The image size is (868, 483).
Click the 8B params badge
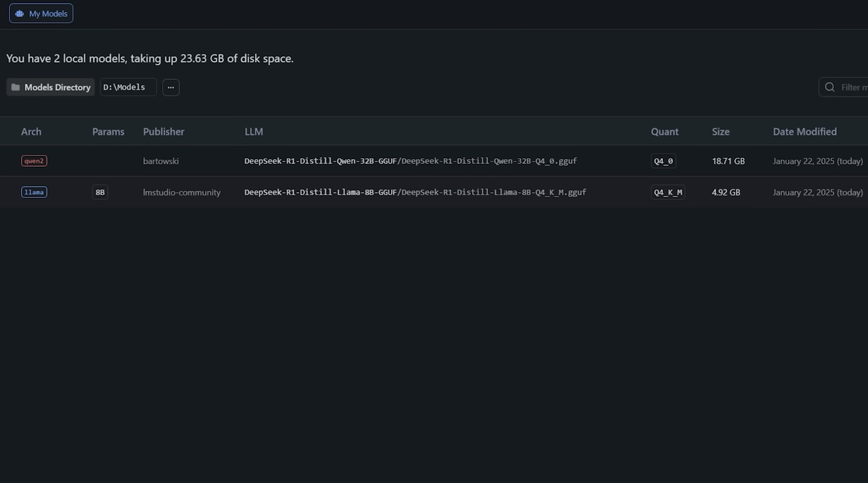coord(100,192)
